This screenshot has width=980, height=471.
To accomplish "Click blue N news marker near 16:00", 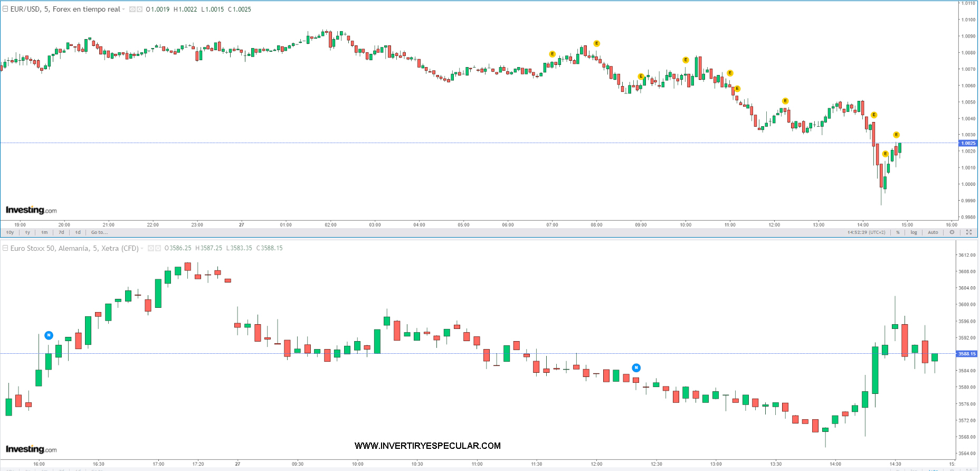I will 49,335.
